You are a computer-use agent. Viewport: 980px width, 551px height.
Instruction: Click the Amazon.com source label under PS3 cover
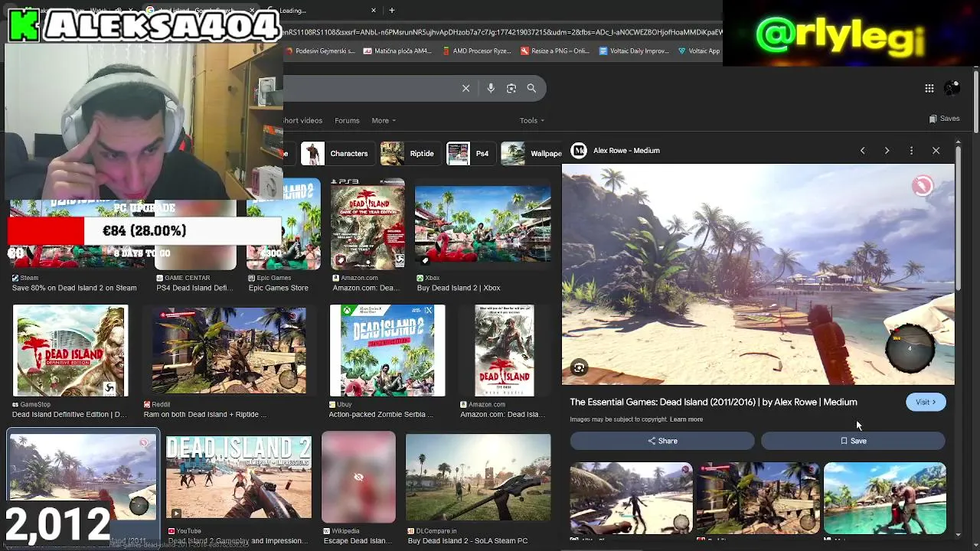click(x=359, y=278)
